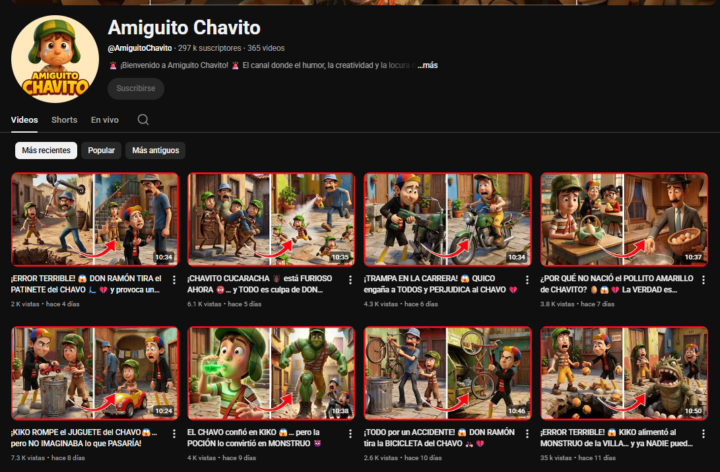Click the 2.6 K vistas • hace 10 días text

pyautogui.click(x=402, y=457)
